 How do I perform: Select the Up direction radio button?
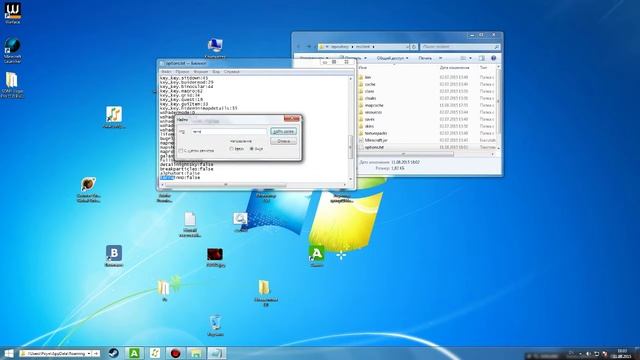point(231,149)
